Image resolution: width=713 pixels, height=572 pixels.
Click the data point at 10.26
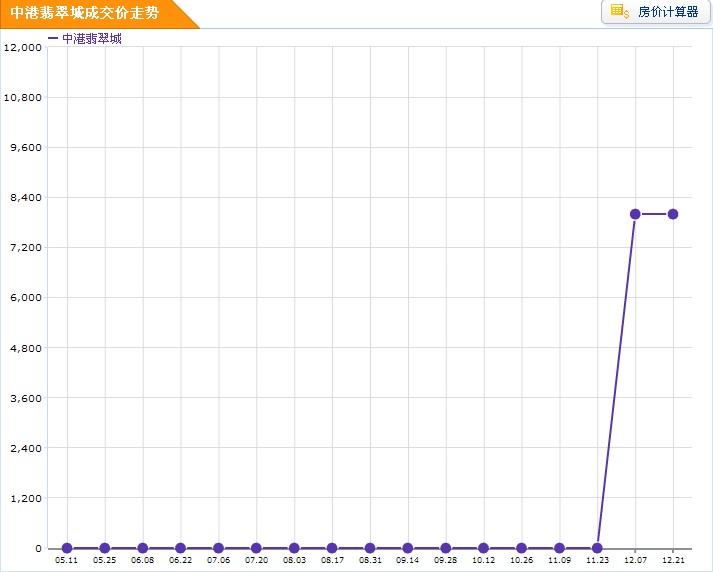tap(522, 548)
